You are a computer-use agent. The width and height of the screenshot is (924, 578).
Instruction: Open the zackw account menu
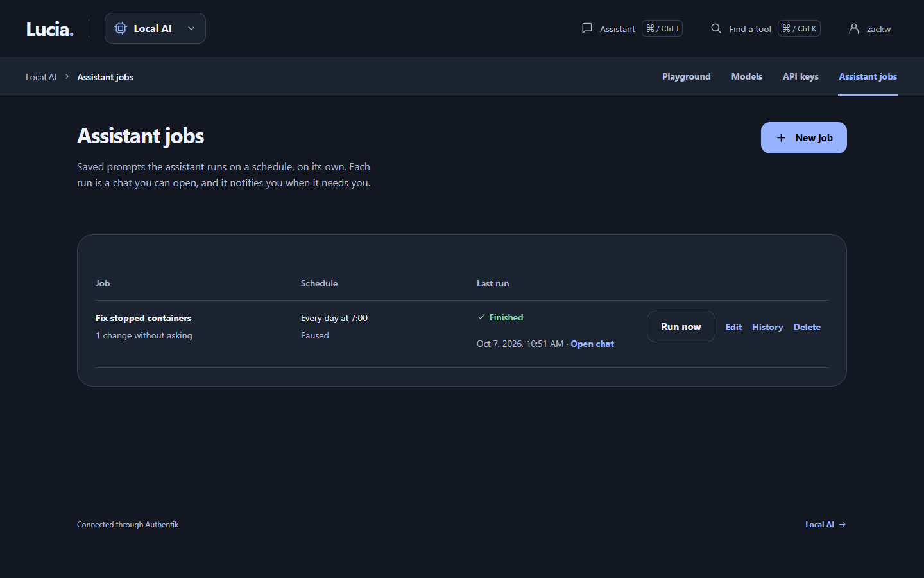(x=870, y=29)
